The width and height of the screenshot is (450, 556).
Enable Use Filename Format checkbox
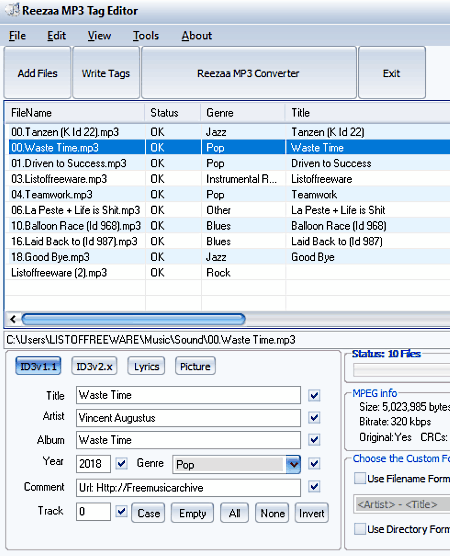(x=360, y=478)
